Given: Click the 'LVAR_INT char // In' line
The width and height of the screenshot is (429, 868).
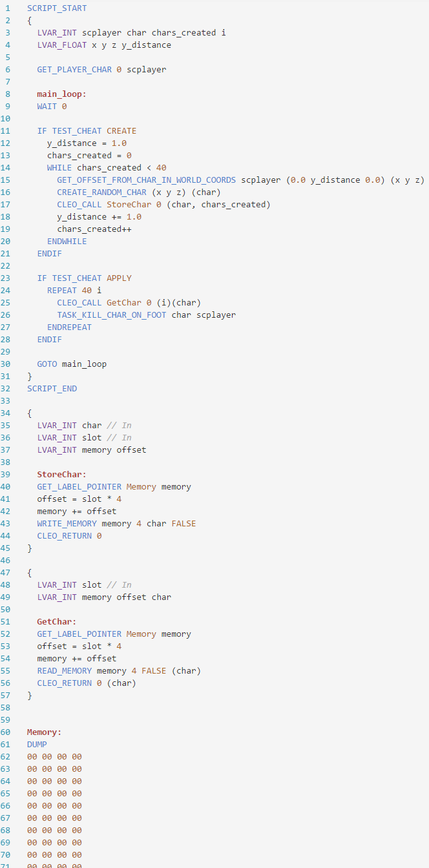Looking at the screenshot, I should click(84, 426).
